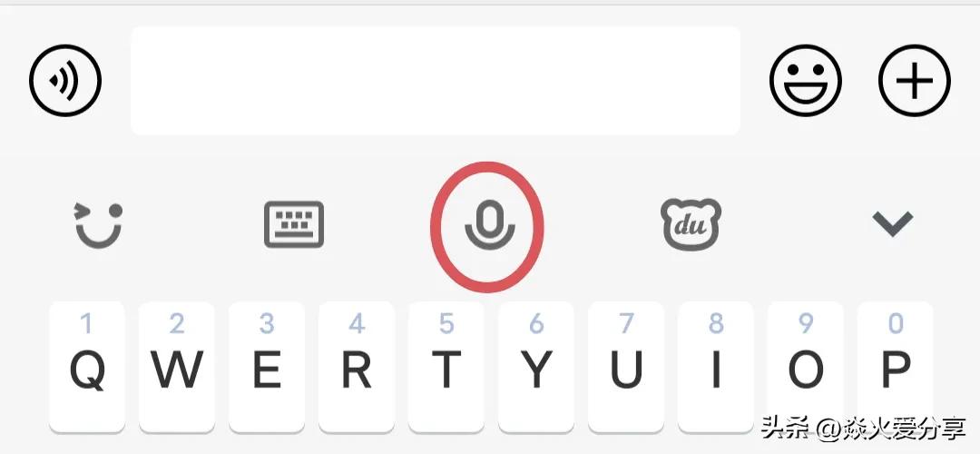The width and height of the screenshot is (980, 454).
Task: Tap the U key
Action: (626, 367)
